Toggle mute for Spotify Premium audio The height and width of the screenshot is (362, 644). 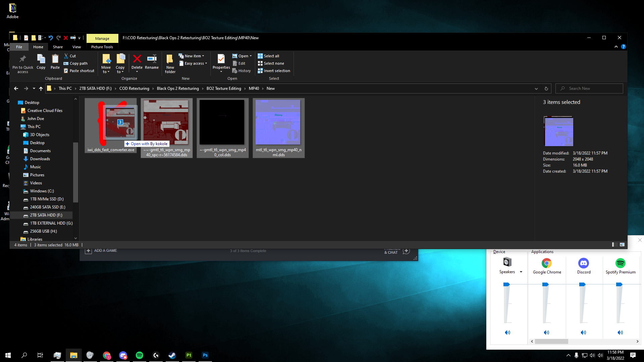pos(621,333)
